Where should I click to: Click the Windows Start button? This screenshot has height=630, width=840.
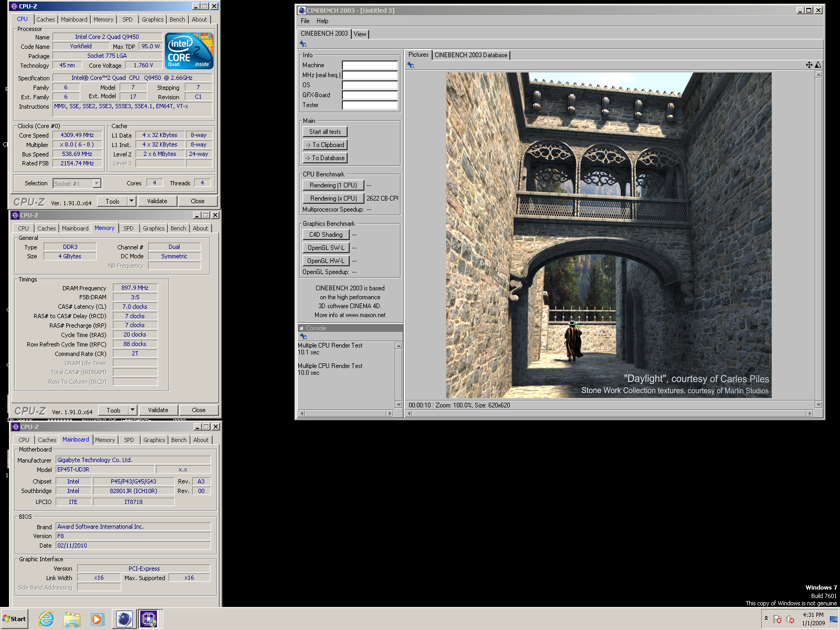[x=14, y=619]
